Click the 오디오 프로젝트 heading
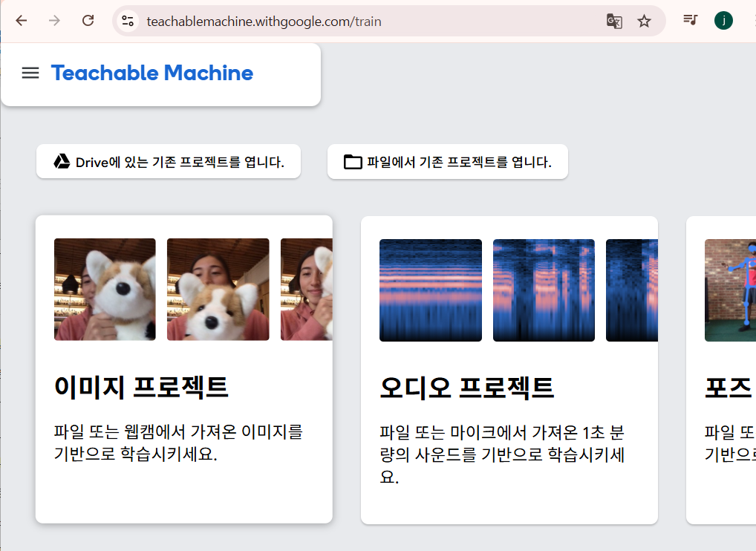Viewport: 756px width, 551px height. pyautogui.click(x=466, y=388)
